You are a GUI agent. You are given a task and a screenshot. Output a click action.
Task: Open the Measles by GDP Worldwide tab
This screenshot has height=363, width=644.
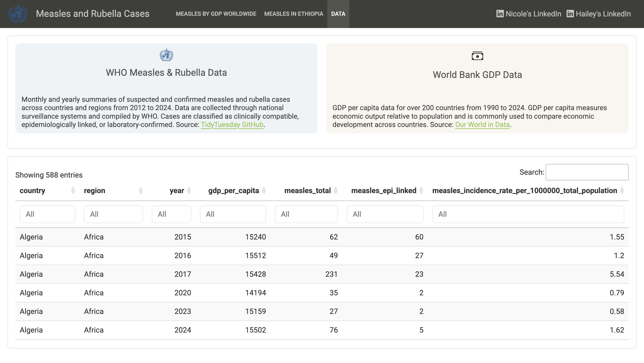(x=216, y=14)
